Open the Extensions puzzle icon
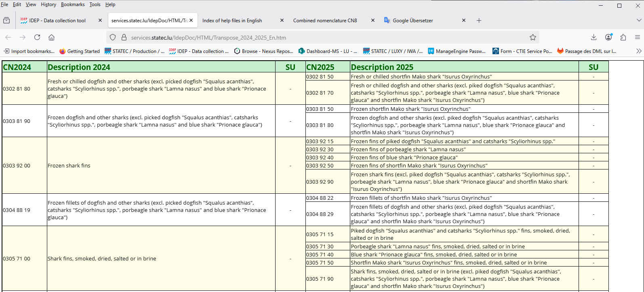The height and width of the screenshot is (292, 644). [623, 37]
